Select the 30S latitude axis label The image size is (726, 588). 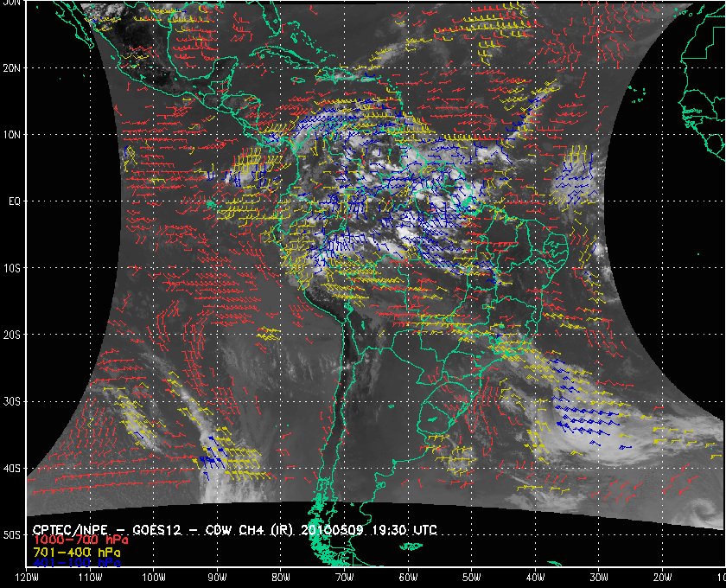click(x=13, y=401)
